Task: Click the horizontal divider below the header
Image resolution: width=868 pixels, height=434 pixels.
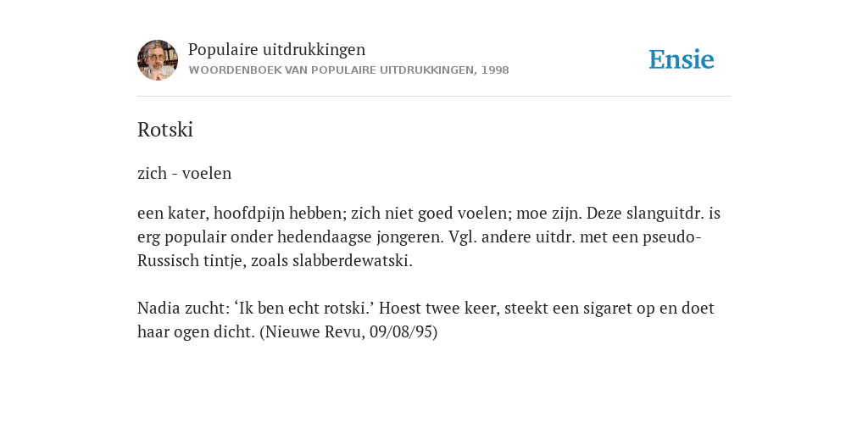Action: (x=434, y=97)
